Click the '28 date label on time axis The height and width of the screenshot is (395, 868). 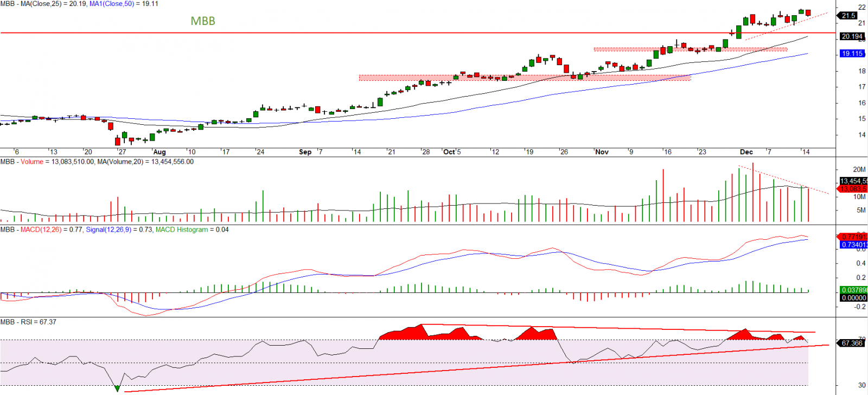(x=425, y=152)
